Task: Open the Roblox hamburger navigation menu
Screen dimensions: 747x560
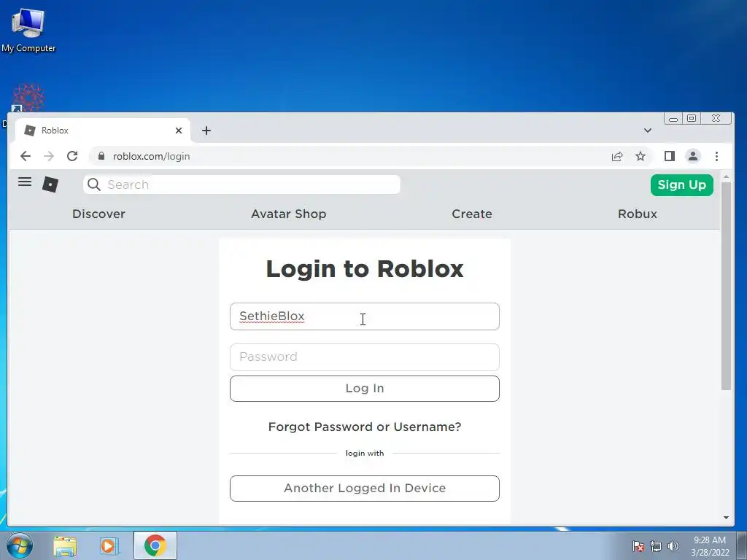Action: point(25,182)
